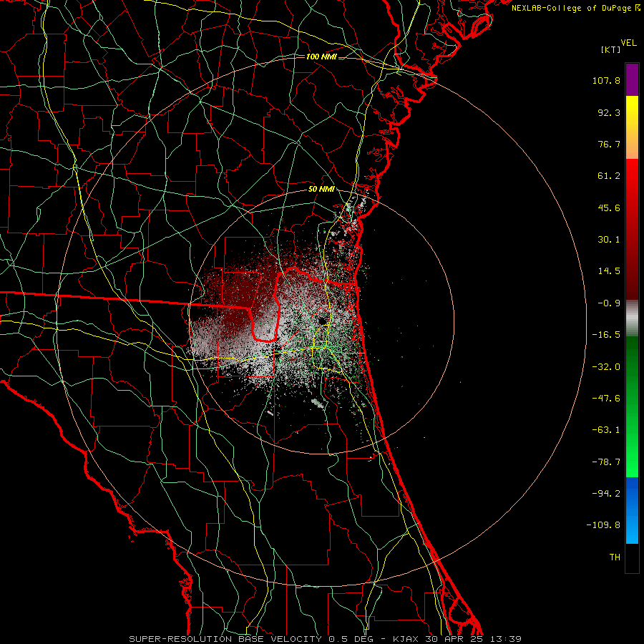Click the TH legend label
Screen dimensions: 644x644
point(615,557)
